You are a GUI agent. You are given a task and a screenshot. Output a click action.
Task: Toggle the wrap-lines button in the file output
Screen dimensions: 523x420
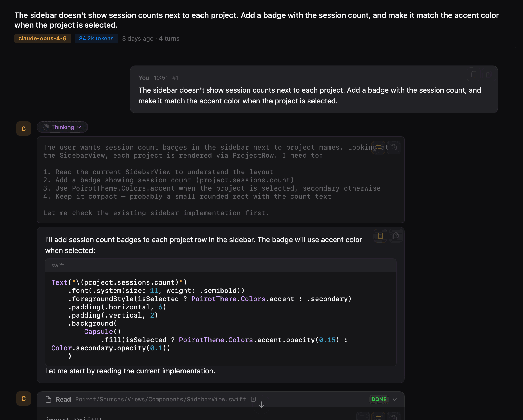(378, 417)
